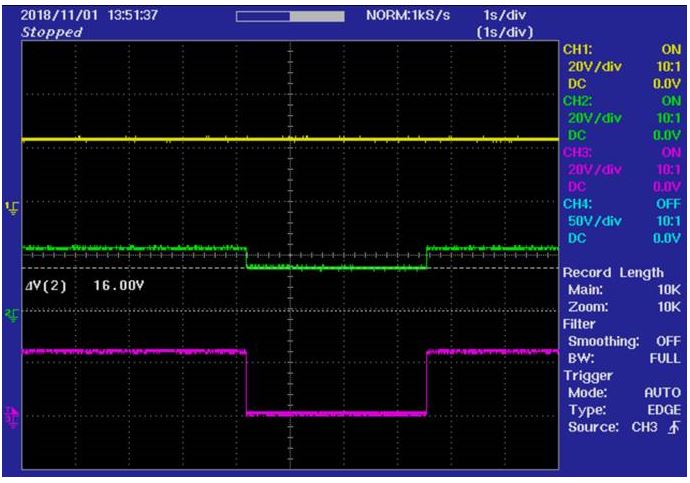
Task: Select the CH3: label
Action: point(577,152)
